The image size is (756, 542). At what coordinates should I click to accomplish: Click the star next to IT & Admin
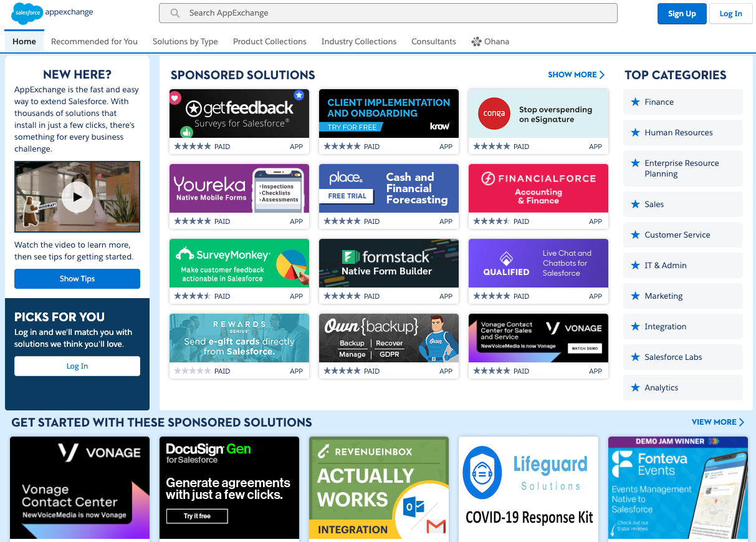click(x=635, y=265)
